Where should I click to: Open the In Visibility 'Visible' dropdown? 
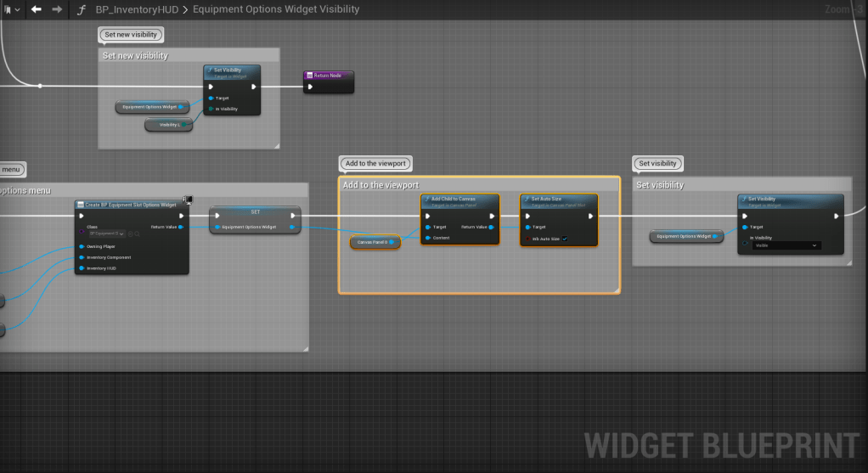[x=786, y=245]
